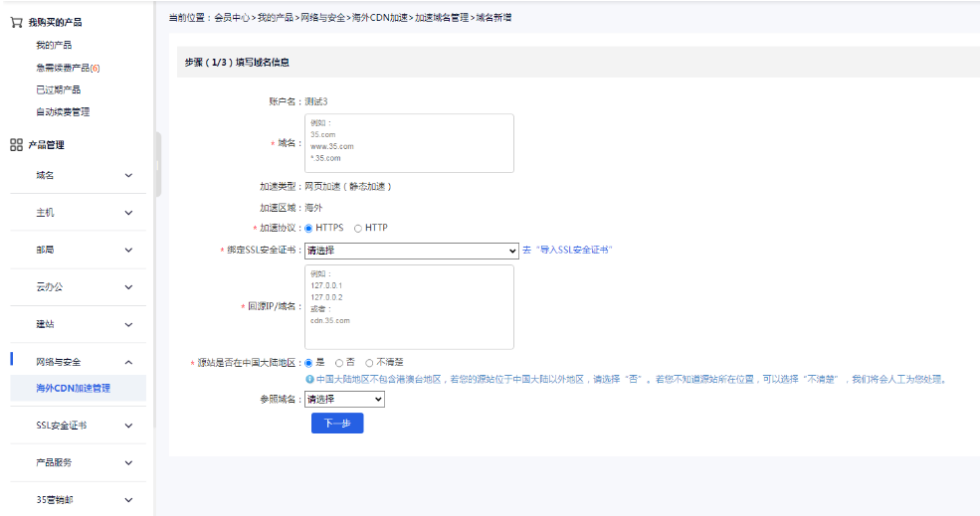The height and width of the screenshot is (516, 980).
Task: Open 急需续费产品 in sidebar
Action: coord(68,68)
